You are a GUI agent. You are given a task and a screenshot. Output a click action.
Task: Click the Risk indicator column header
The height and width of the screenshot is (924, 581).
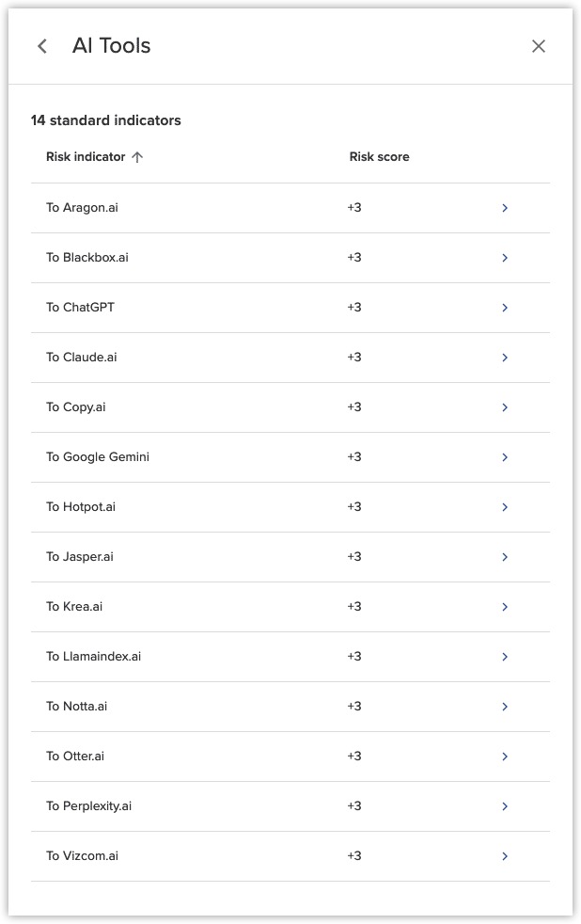(x=86, y=157)
